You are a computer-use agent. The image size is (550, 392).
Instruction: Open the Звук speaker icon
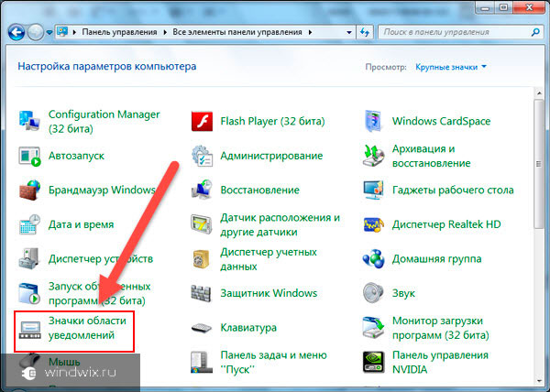(x=373, y=293)
